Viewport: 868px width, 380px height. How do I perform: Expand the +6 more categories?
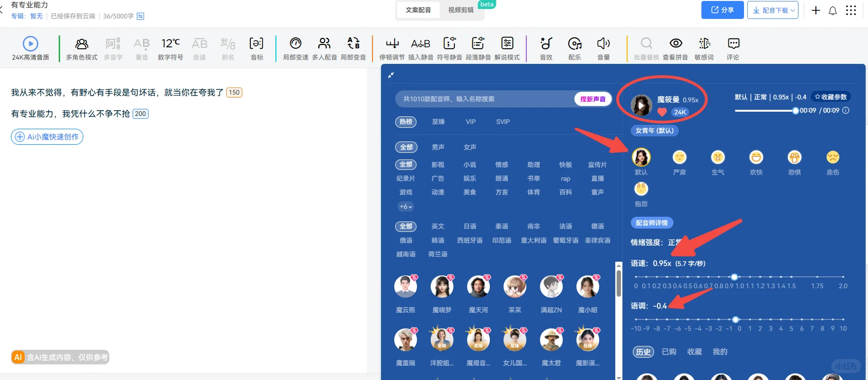(x=406, y=207)
